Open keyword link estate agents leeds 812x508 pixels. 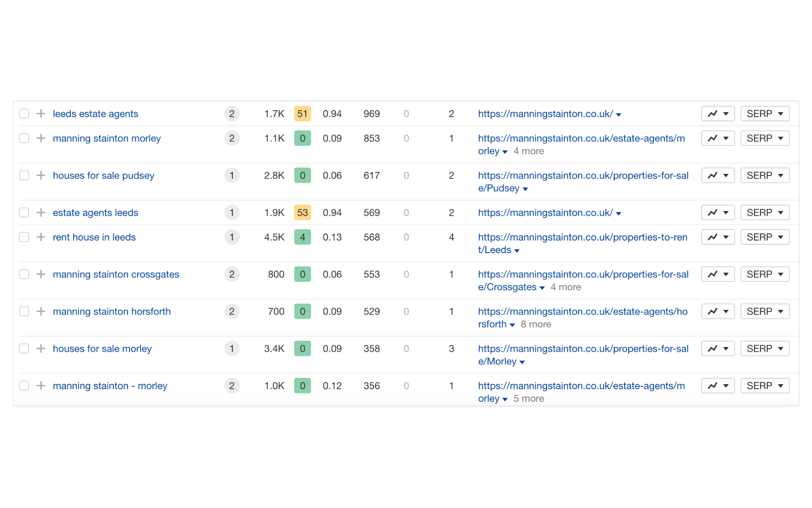point(96,213)
